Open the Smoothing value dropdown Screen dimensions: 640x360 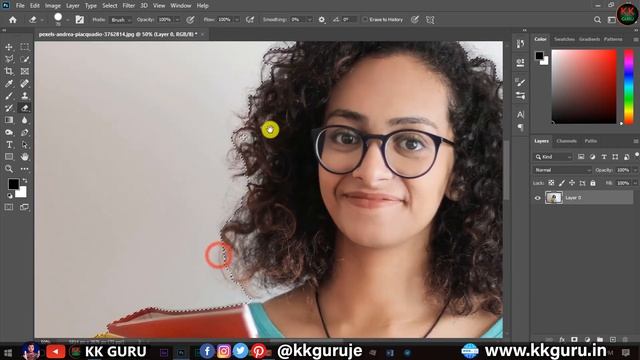tap(309, 20)
